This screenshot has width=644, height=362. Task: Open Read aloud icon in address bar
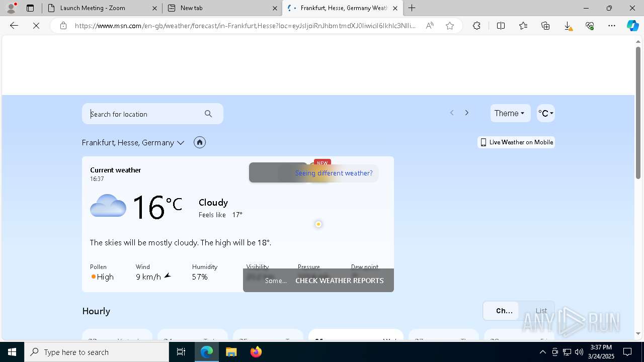point(430,26)
